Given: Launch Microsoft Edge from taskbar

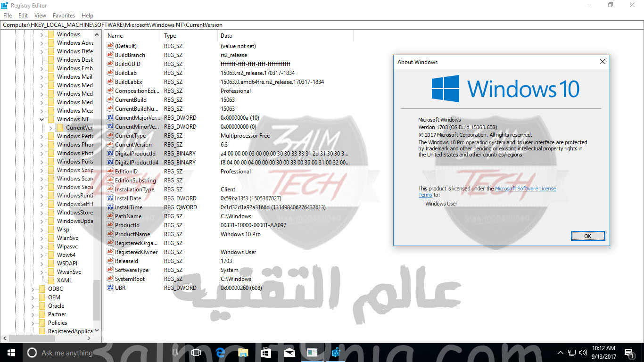Looking at the screenshot, I should pyautogui.click(x=220, y=353).
